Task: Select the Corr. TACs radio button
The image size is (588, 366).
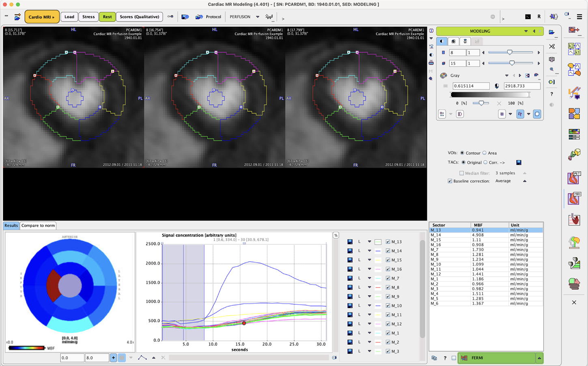Action: tap(485, 162)
